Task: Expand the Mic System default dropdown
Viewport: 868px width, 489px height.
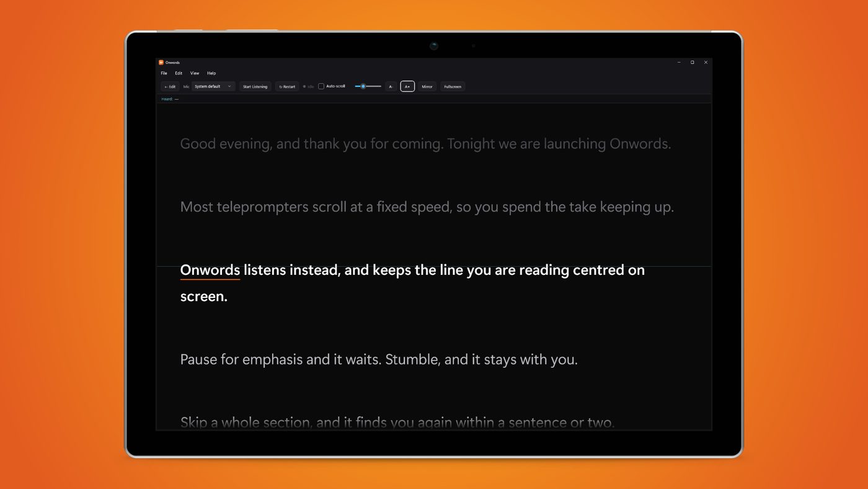Action: [213, 87]
